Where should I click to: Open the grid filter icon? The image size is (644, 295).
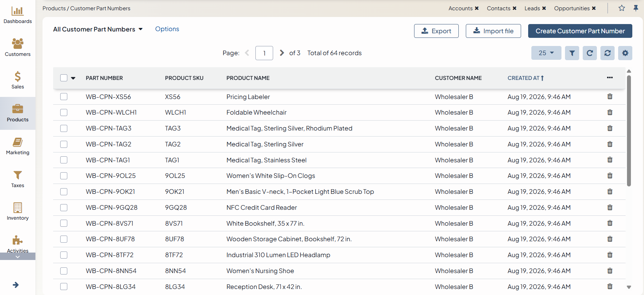click(572, 53)
